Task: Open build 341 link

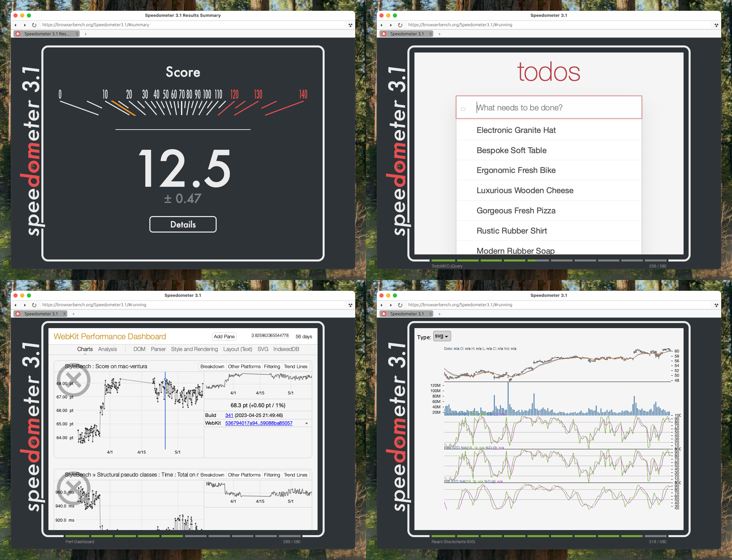Action: click(229, 415)
